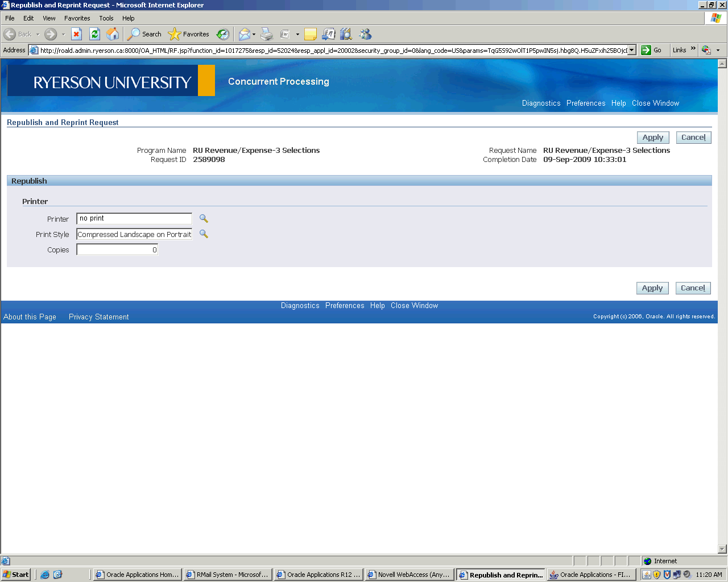Open the History toolbar icon
728x582 pixels.
coord(223,34)
